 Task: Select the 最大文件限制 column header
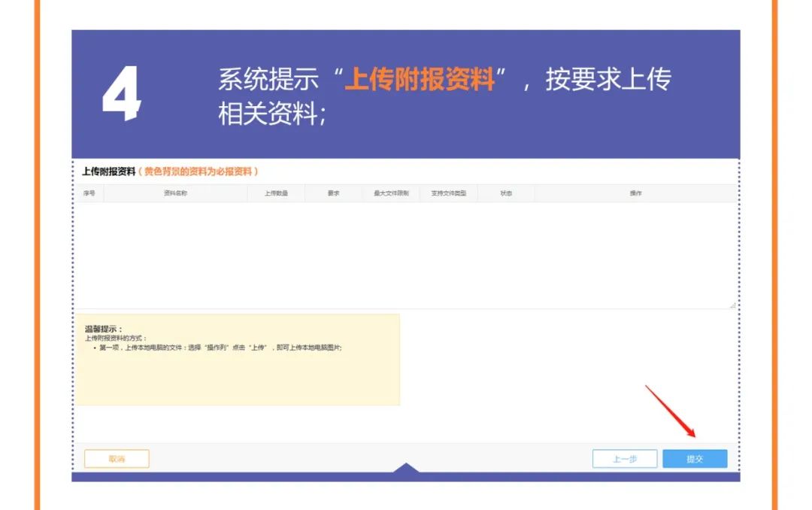(391, 193)
